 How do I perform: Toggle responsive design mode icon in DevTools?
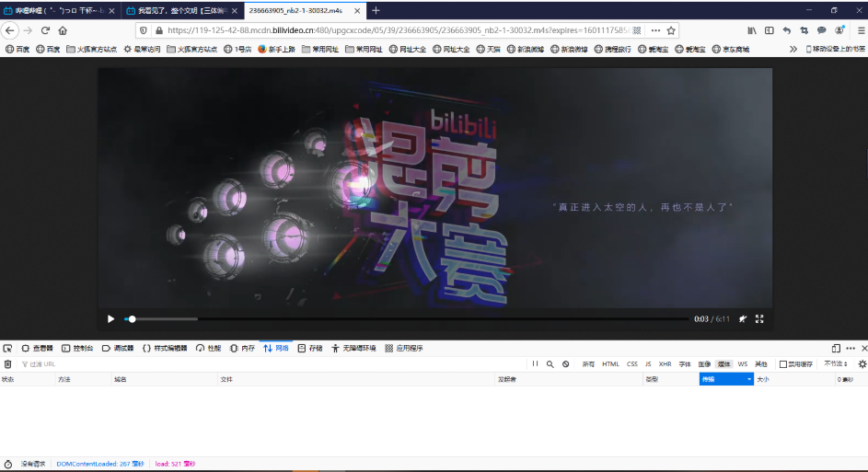click(x=836, y=348)
